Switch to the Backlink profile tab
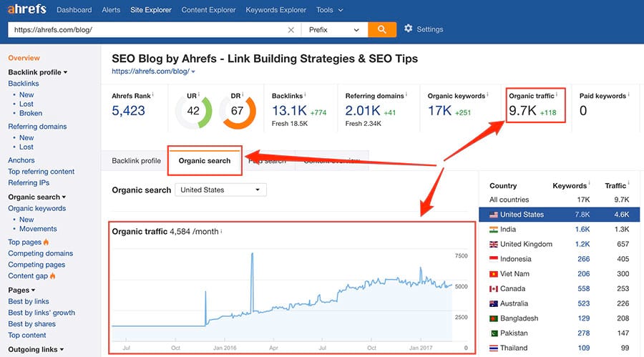The height and width of the screenshot is (357, 644). coord(136,161)
